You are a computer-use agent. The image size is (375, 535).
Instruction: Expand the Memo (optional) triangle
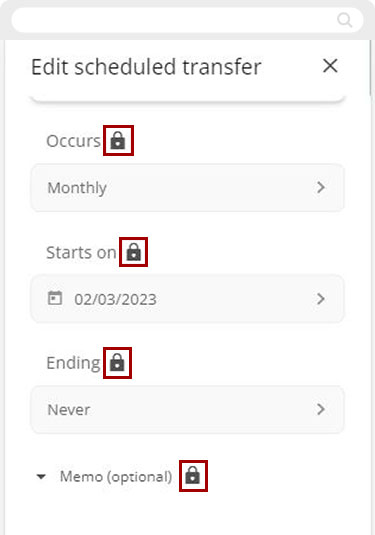[x=41, y=477]
